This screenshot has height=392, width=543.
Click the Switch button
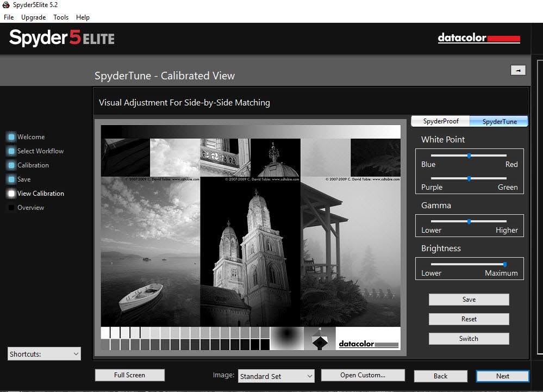[x=469, y=339]
